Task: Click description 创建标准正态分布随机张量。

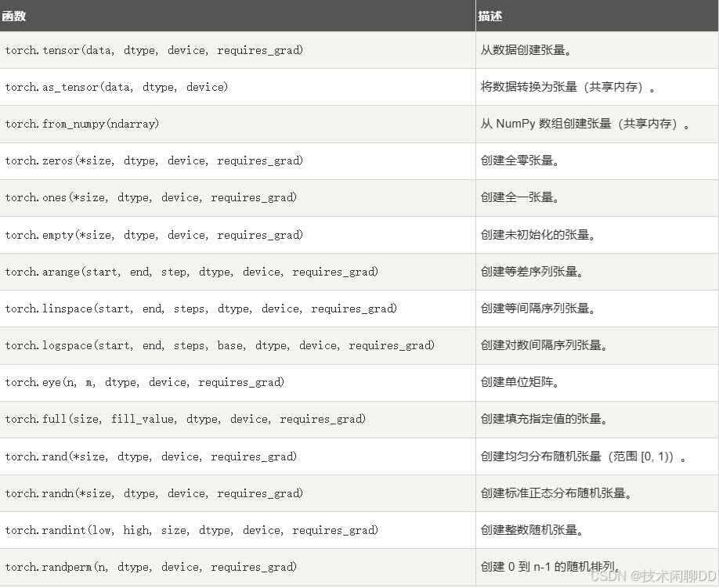Action: tap(557, 492)
